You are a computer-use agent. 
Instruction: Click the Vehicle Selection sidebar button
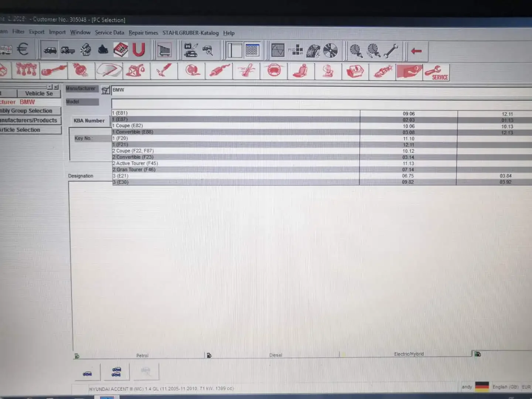pos(39,94)
